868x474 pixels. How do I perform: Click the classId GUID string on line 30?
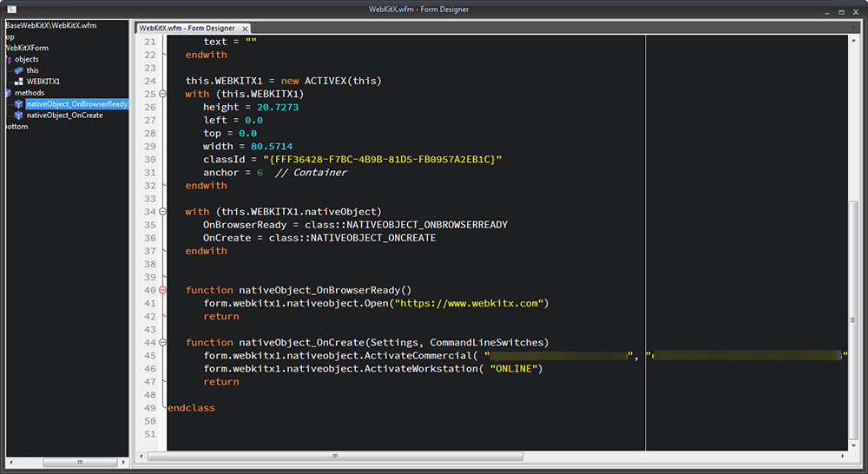click(x=383, y=160)
